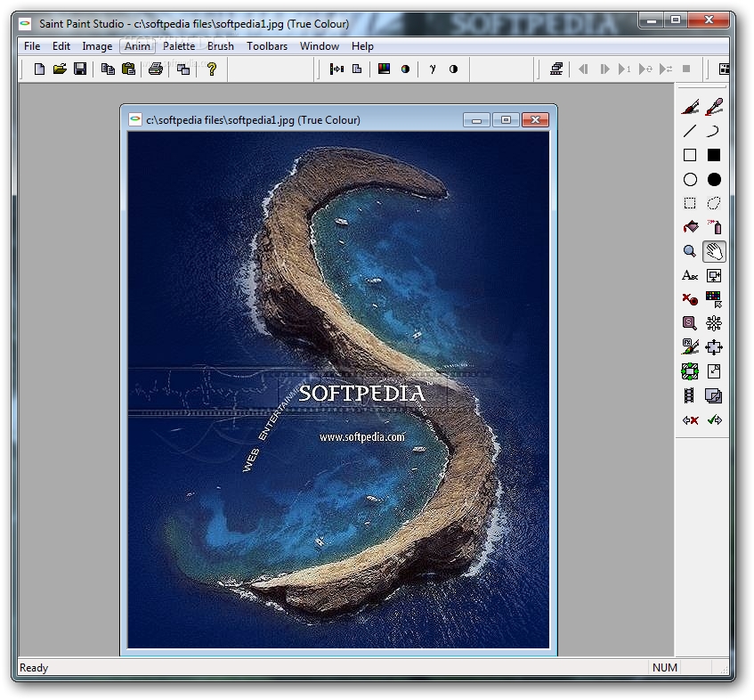Open the Toolbars menu
Viewport: 754px width, 700px height.
tap(267, 46)
